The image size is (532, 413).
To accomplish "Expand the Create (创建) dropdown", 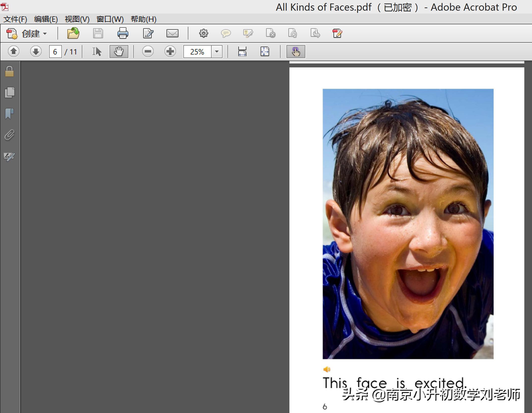I will click(45, 33).
